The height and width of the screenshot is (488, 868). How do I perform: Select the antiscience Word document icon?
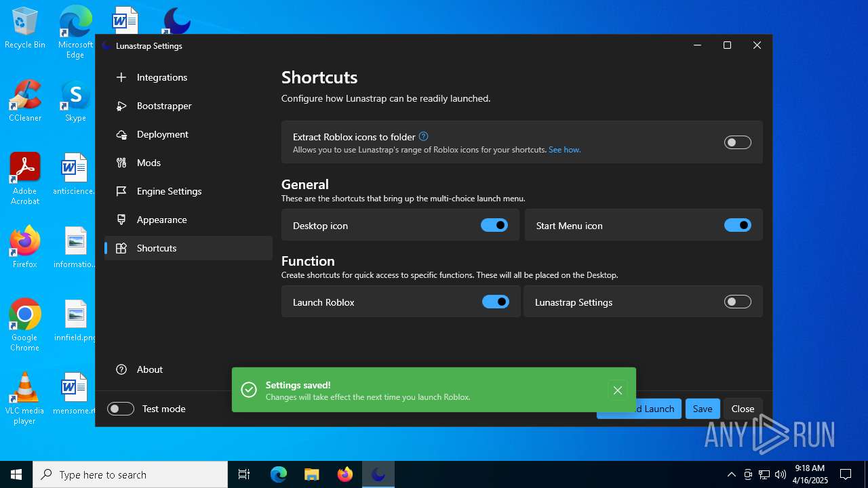(75, 174)
